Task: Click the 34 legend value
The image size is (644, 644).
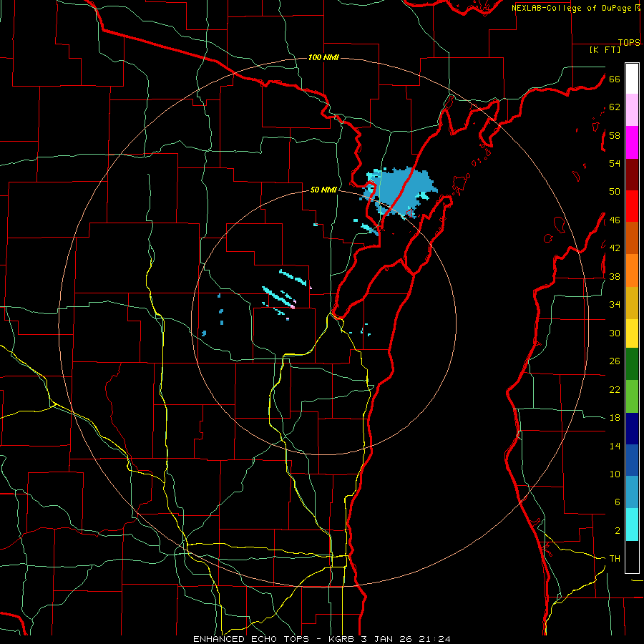Action: tap(615, 305)
